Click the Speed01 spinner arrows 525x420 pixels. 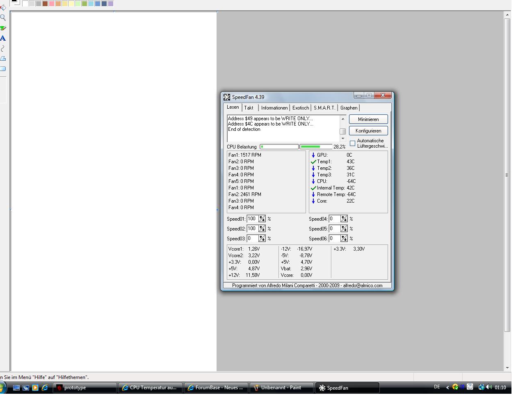[x=262, y=219]
